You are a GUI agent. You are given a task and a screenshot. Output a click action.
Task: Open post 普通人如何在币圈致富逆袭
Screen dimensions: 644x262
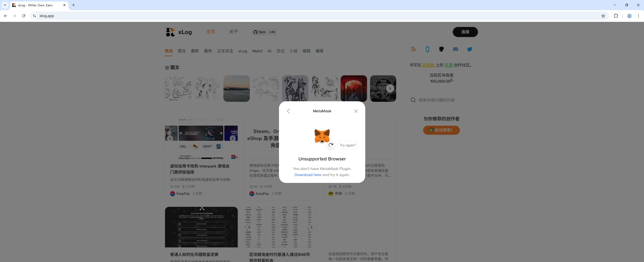coord(194,254)
